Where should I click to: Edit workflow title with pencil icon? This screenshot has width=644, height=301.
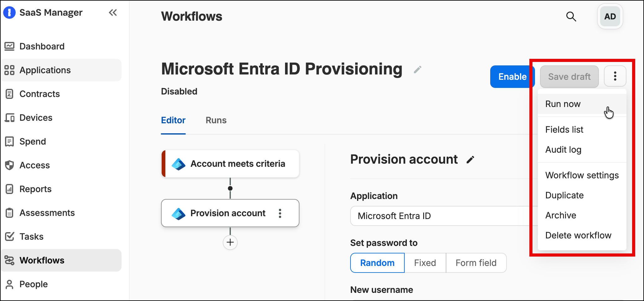coord(418,69)
